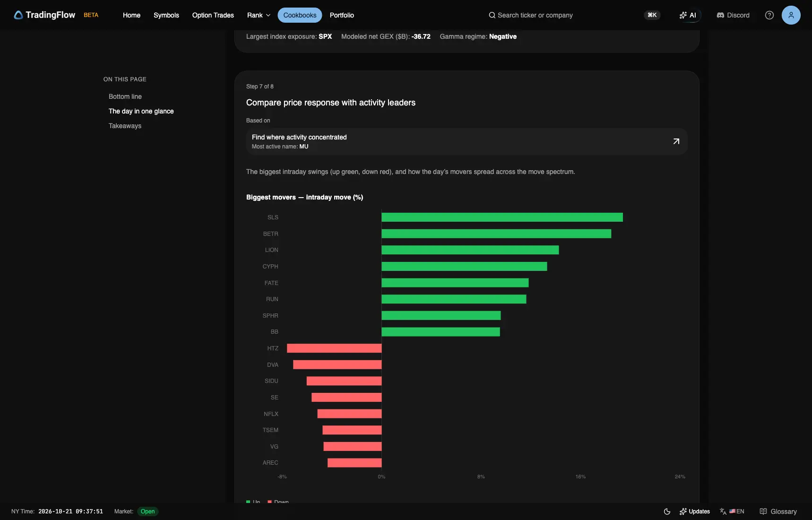Screen dimensions: 812x520
Task: Click the Modeled net GEX -36.72 value
Action: coord(421,36)
